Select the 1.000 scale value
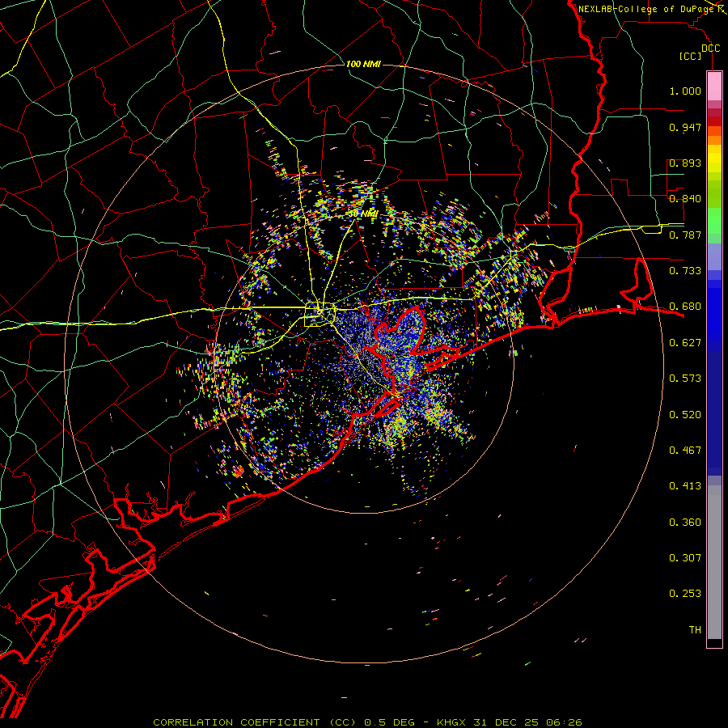Screen dimensions: 728x728 point(685,91)
